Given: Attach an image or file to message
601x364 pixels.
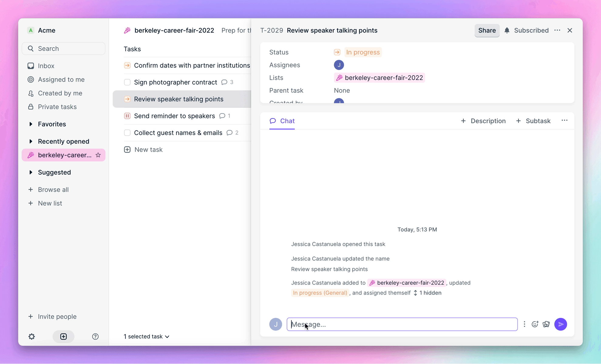Looking at the screenshot, I should [546, 324].
